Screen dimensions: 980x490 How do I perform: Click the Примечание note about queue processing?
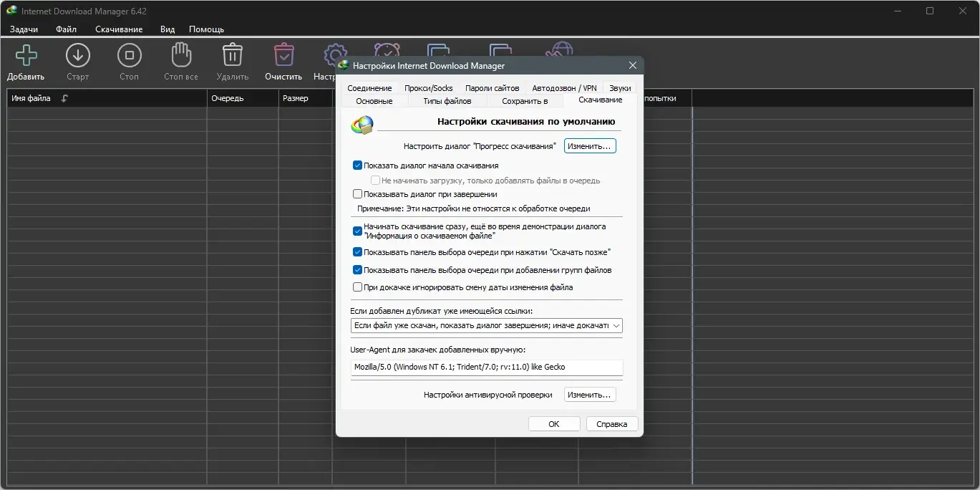pyautogui.click(x=474, y=208)
